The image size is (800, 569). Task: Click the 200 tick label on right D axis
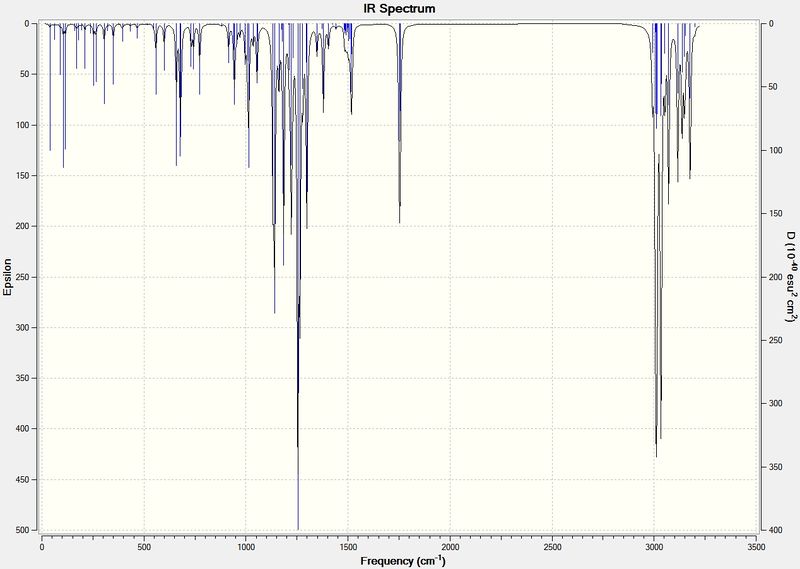pos(776,277)
